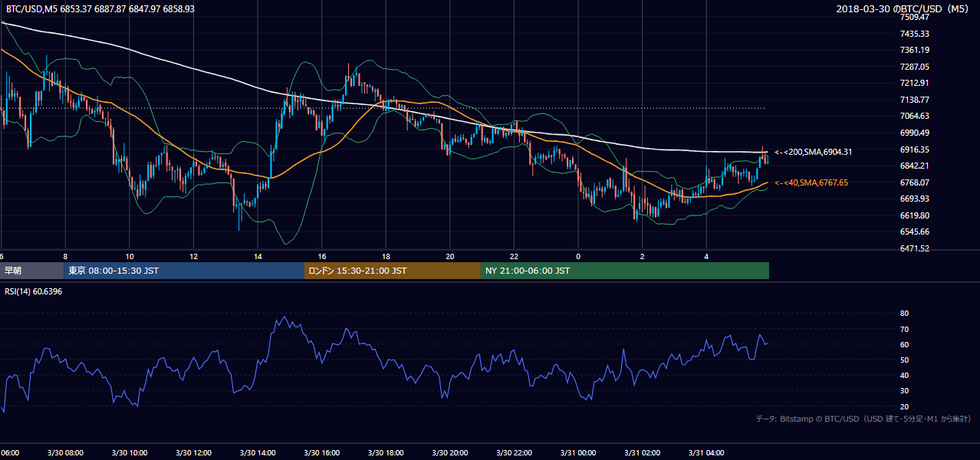Click the 早朝 session bar

pyautogui.click(x=32, y=271)
